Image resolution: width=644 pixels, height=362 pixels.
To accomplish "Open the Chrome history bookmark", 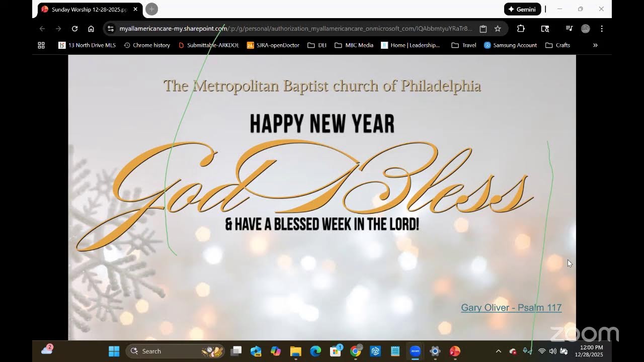I will (x=147, y=45).
